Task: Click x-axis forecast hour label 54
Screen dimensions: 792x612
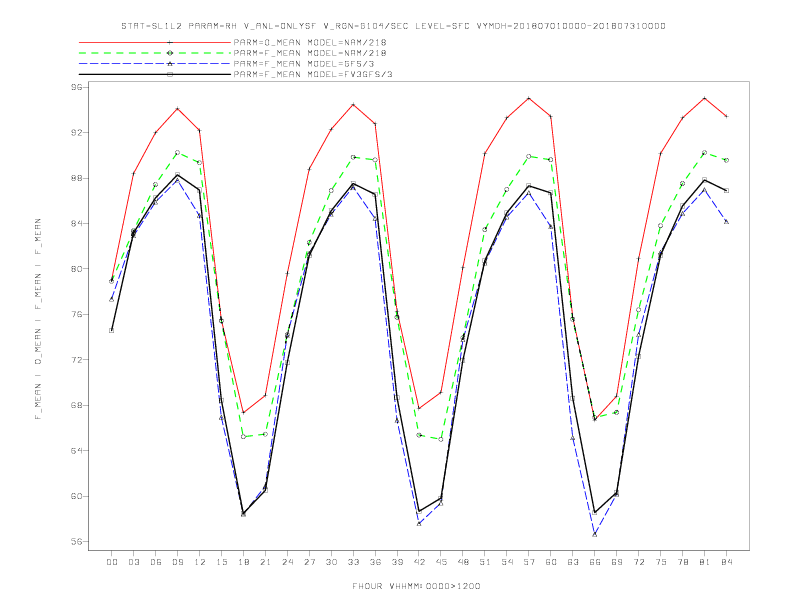Action: (507, 562)
